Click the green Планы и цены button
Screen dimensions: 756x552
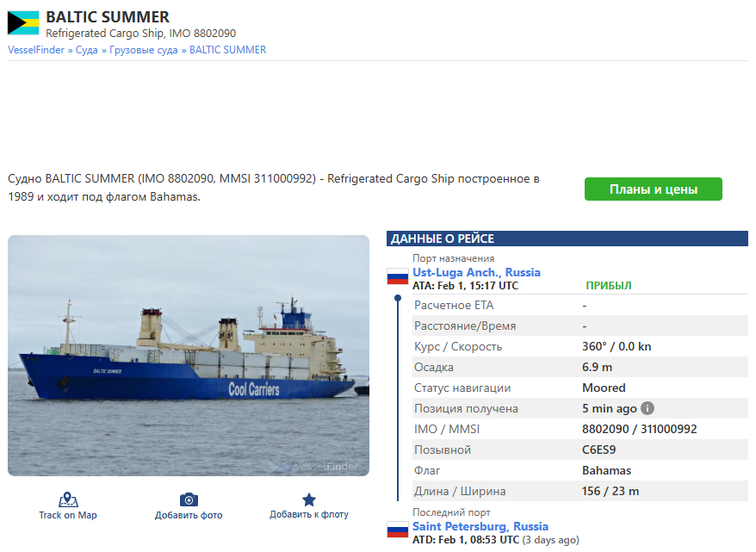654,189
